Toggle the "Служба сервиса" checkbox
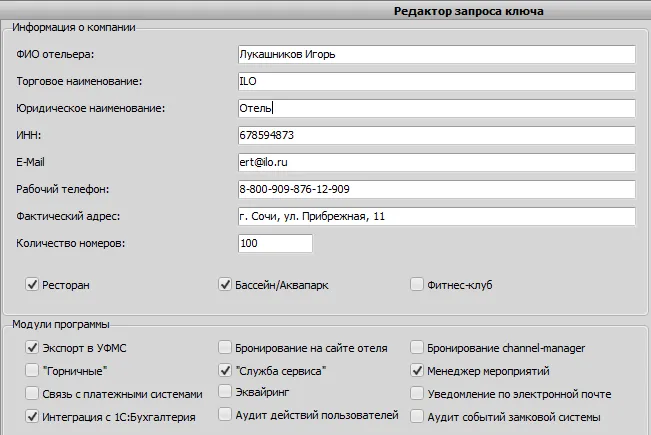This screenshot has height=435, width=651. coord(225,371)
